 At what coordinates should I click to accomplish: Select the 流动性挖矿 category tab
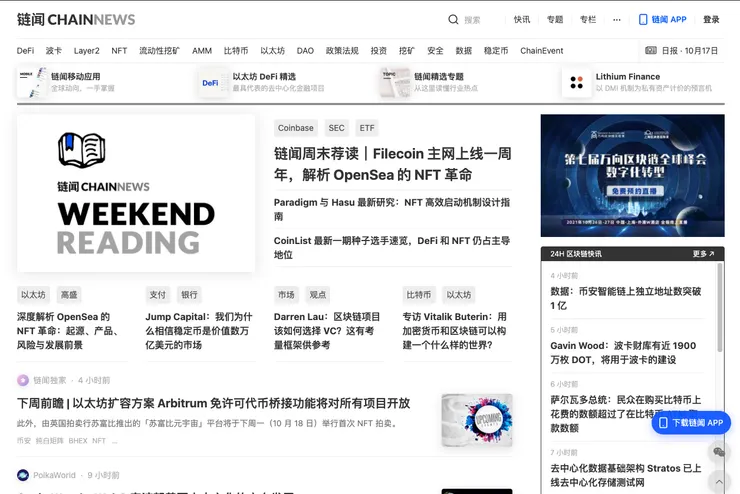pos(160,50)
